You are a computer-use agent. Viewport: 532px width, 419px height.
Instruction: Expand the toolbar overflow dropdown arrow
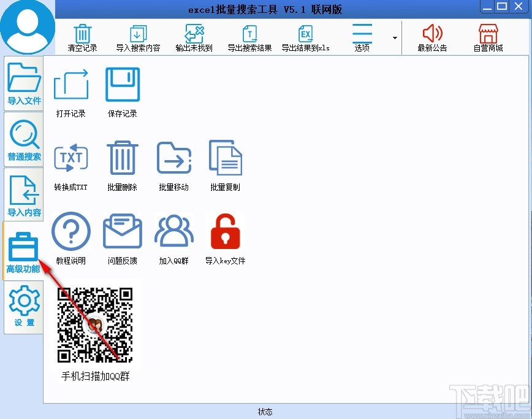tap(395, 37)
